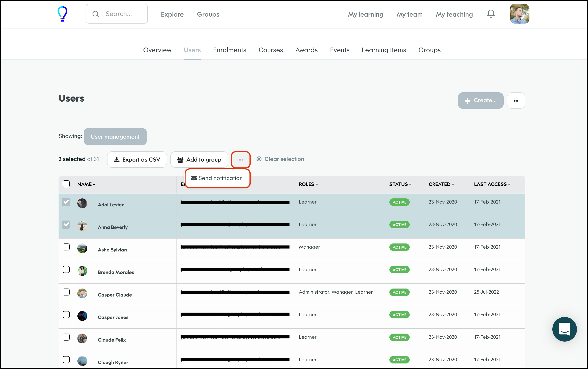Check Clough Ryner's row checkbox
This screenshot has height=369, width=588.
click(66, 360)
